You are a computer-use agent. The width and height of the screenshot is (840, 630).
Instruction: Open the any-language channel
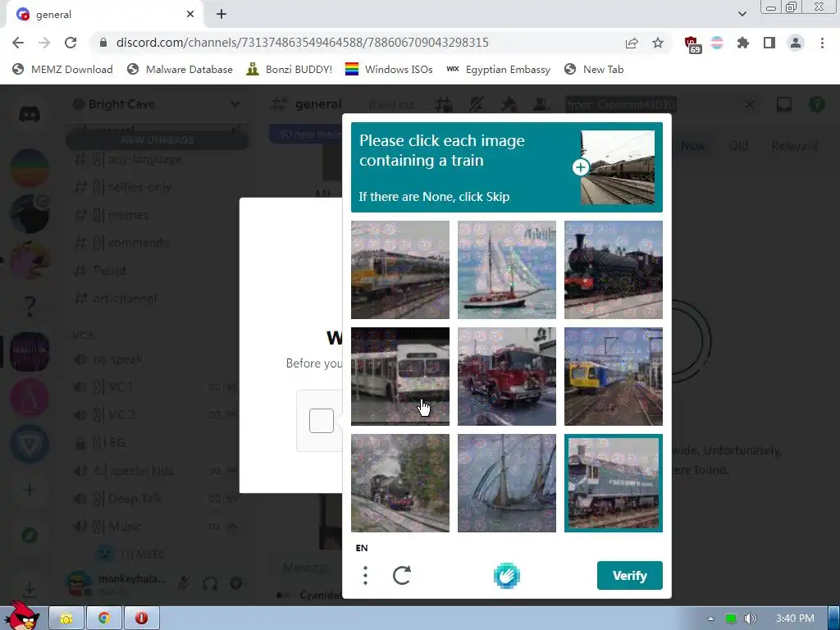[x=129, y=159]
